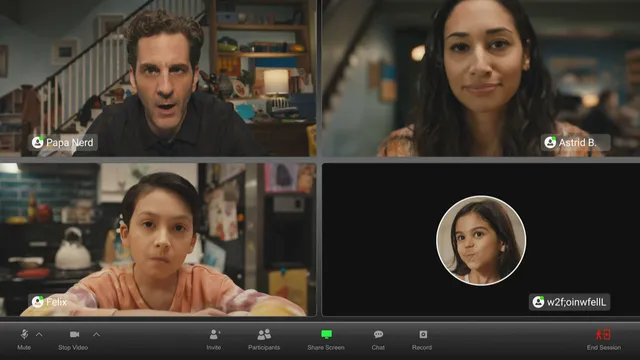Mute the microphone
The width and height of the screenshot is (640, 360).
click(24, 340)
